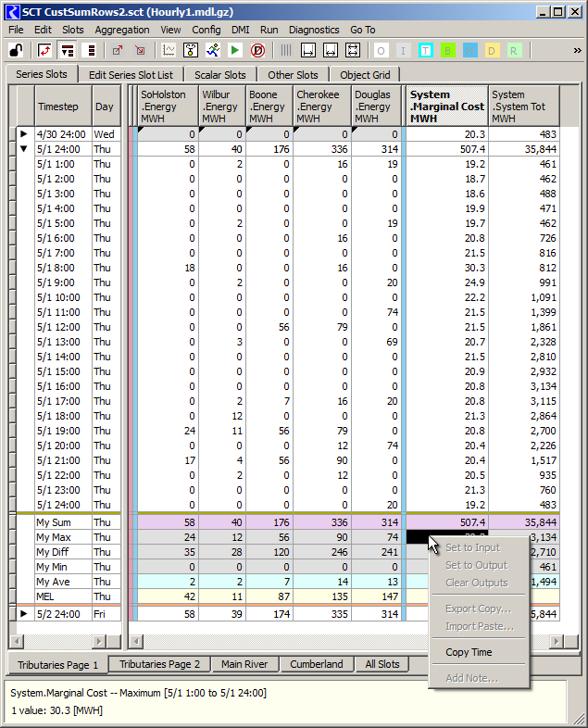The width and height of the screenshot is (588, 728).
Task: Select the 5/1 8:00 timestep row
Action: pyautogui.click(x=63, y=268)
